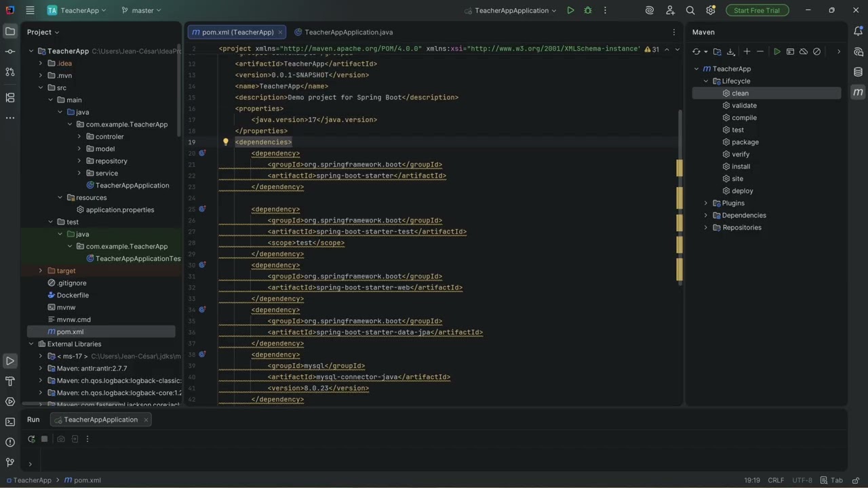Open editor tabs more options menu

pyautogui.click(x=673, y=32)
